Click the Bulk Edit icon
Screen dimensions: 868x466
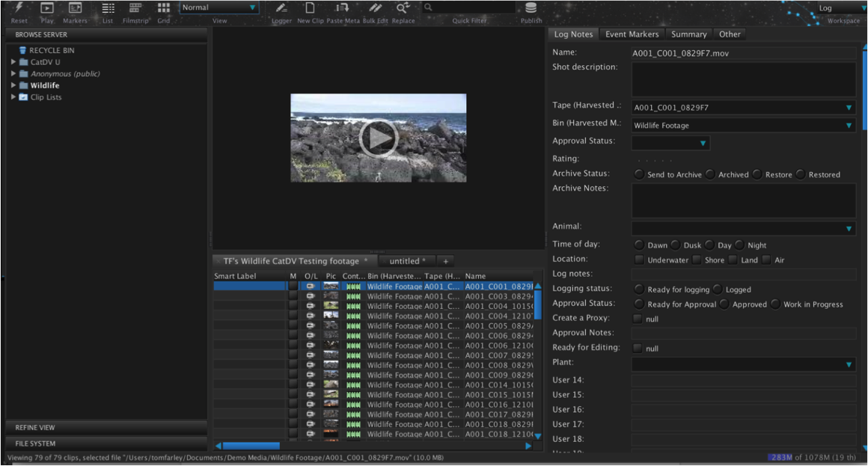tap(375, 8)
